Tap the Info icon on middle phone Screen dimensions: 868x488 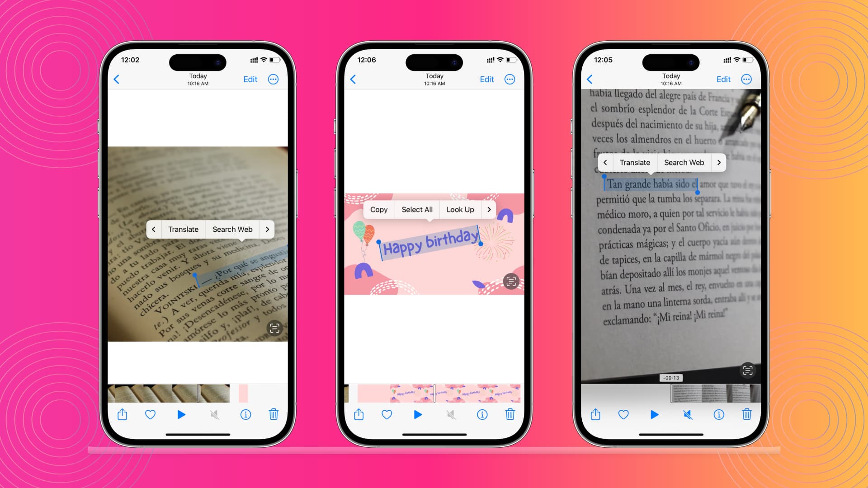click(x=481, y=414)
